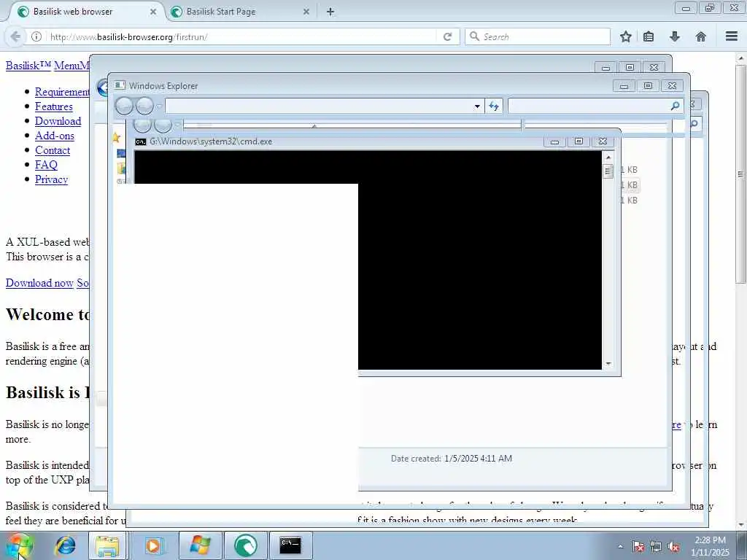The width and height of the screenshot is (747, 560).
Task: Launch Internet Explorer from the taskbar
Action: [66, 545]
